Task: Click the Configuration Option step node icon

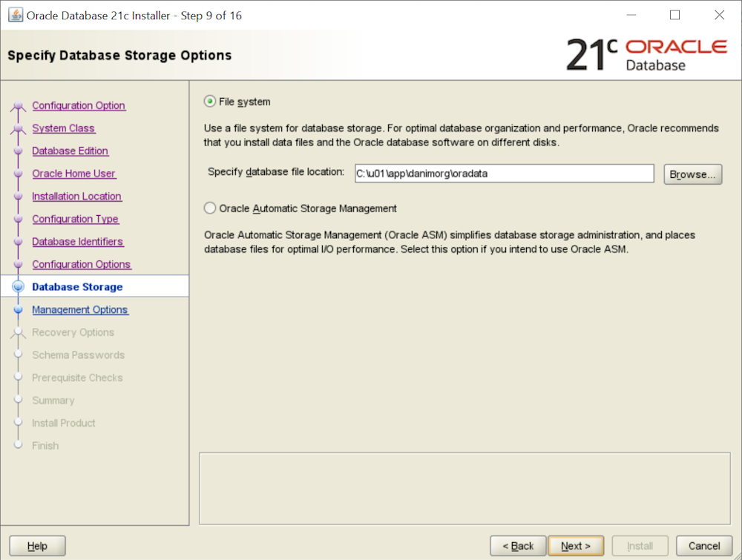Action: 19,106
